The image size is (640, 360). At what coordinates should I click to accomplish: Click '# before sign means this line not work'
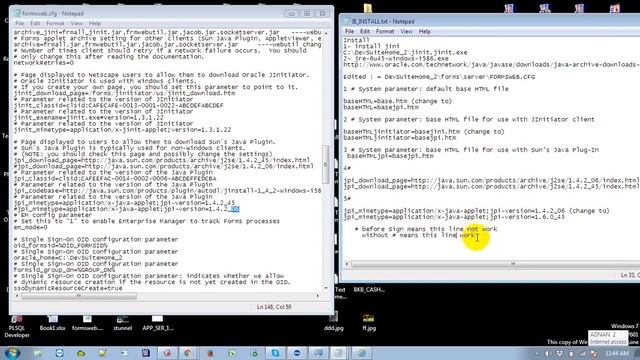426,229
